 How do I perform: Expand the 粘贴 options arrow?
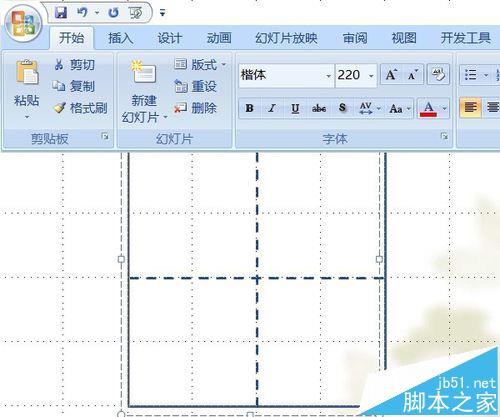[x=27, y=117]
